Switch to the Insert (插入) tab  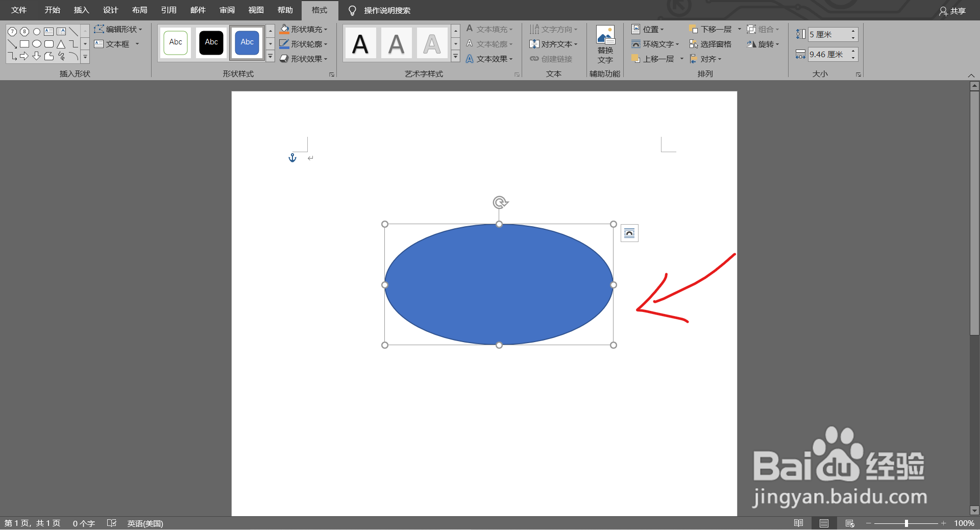[x=81, y=10]
